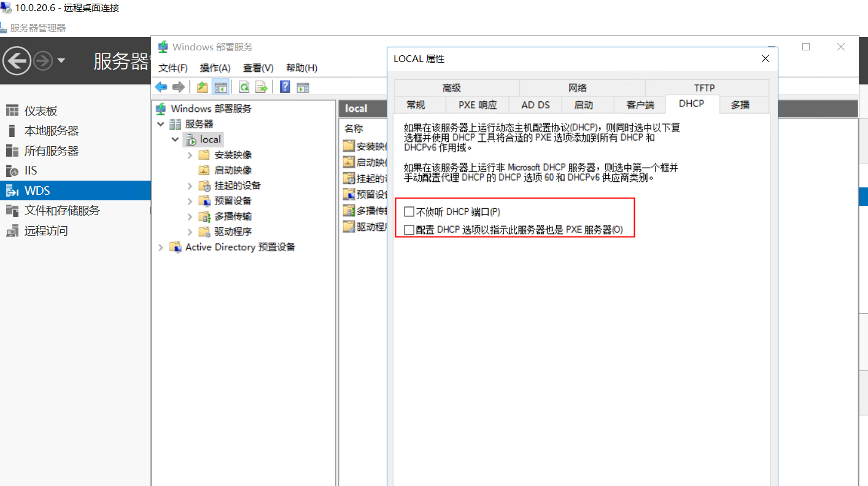Switch to the AD DS tab
Image resolution: width=868 pixels, height=486 pixels.
click(536, 105)
